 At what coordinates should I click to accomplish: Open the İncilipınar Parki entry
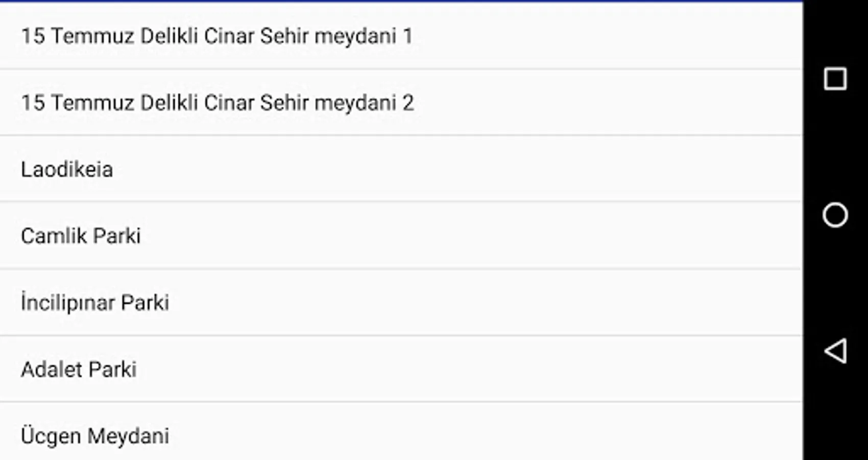click(x=401, y=303)
